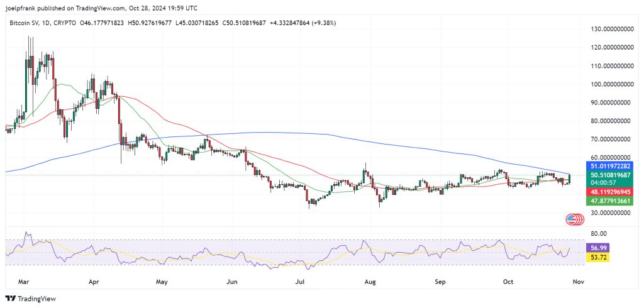The width and height of the screenshot is (644, 308).
Task: Click the open price O46.177971823
Action: tap(101, 23)
